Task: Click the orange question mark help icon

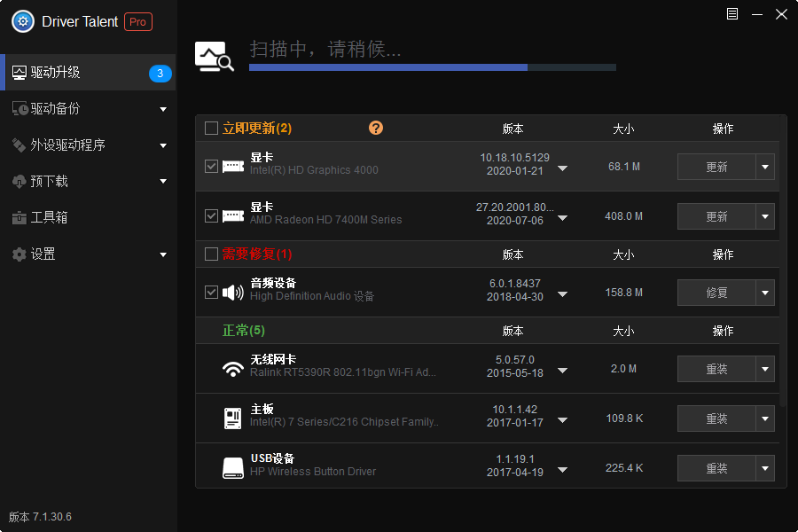Action: [x=376, y=128]
